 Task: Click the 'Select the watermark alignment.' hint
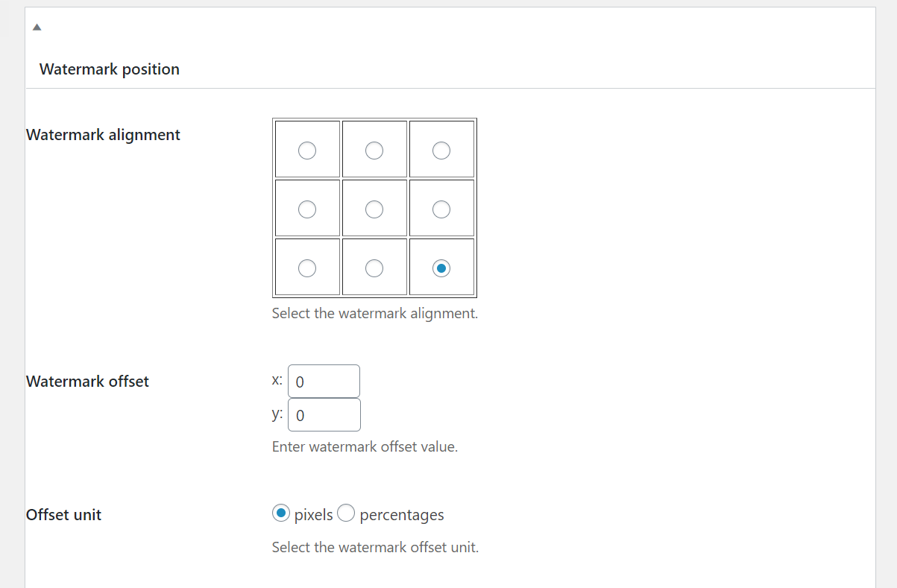374,314
